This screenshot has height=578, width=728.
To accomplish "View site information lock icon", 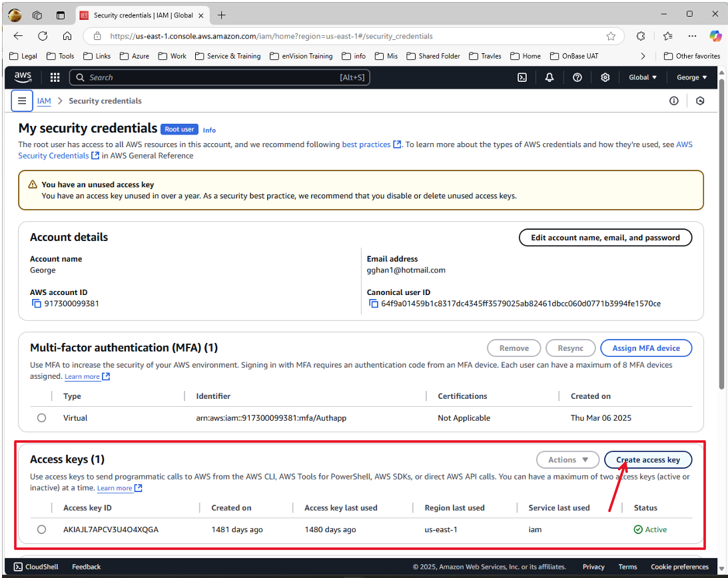I will [x=97, y=36].
